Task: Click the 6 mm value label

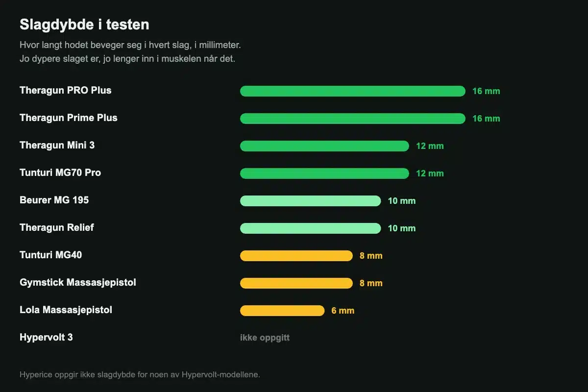Action: (343, 311)
